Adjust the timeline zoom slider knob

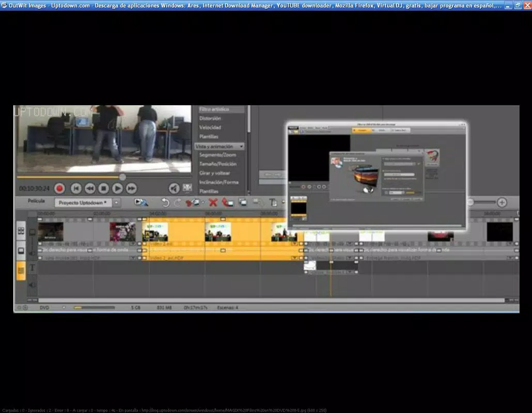(470, 202)
